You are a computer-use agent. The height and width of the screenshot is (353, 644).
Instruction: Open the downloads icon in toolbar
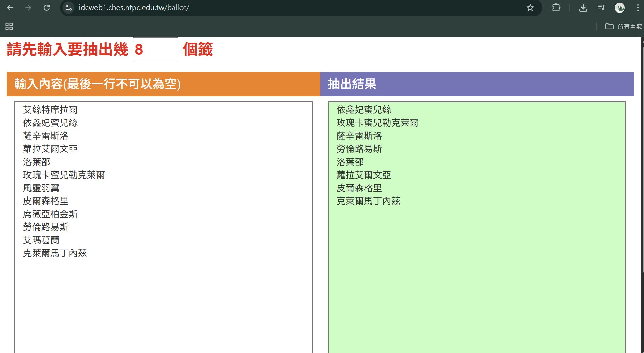[583, 8]
